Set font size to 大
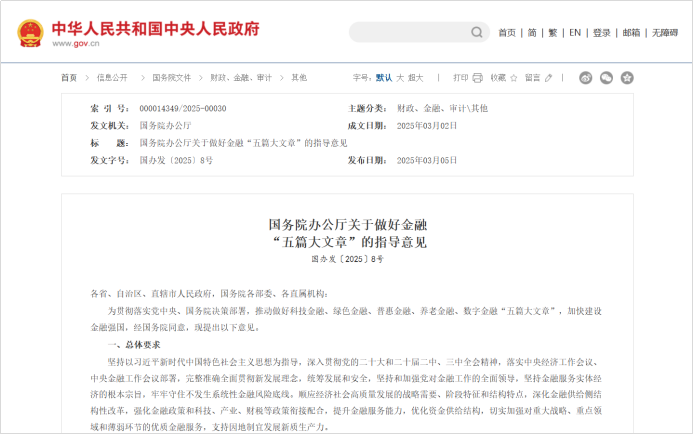The image size is (694, 435). pyautogui.click(x=400, y=78)
